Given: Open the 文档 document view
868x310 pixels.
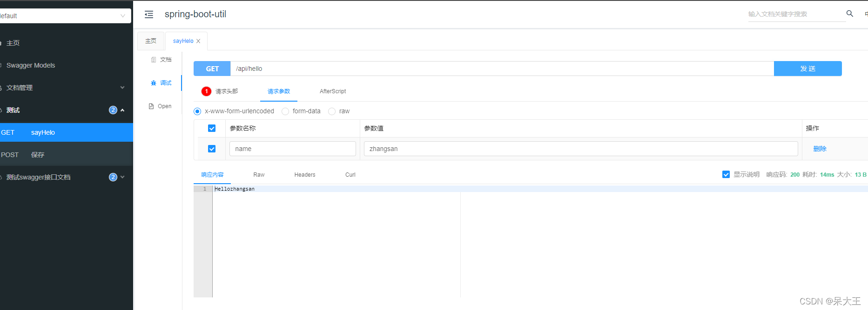Looking at the screenshot, I should coord(161,60).
